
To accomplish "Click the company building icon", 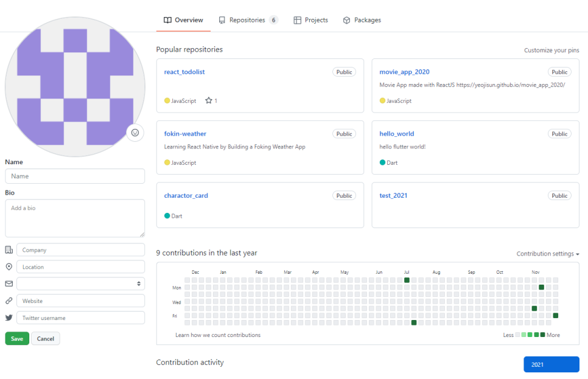I will click(9, 249).
